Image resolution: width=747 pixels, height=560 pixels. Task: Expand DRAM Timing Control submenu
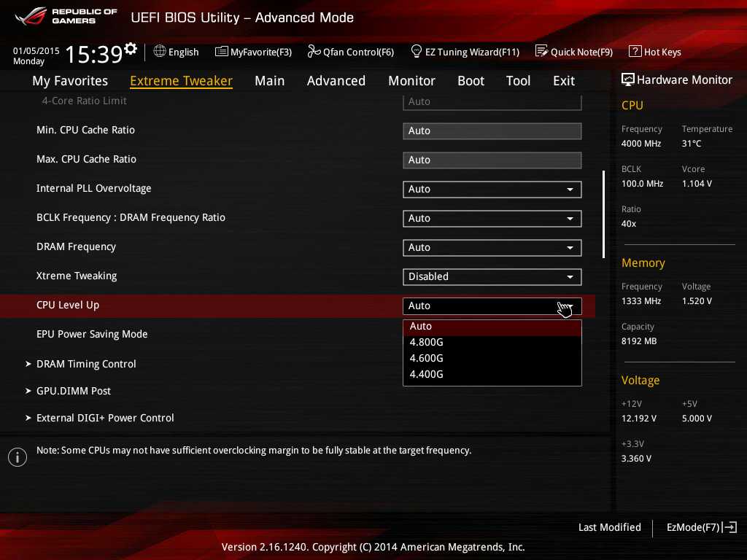[86, 364]
